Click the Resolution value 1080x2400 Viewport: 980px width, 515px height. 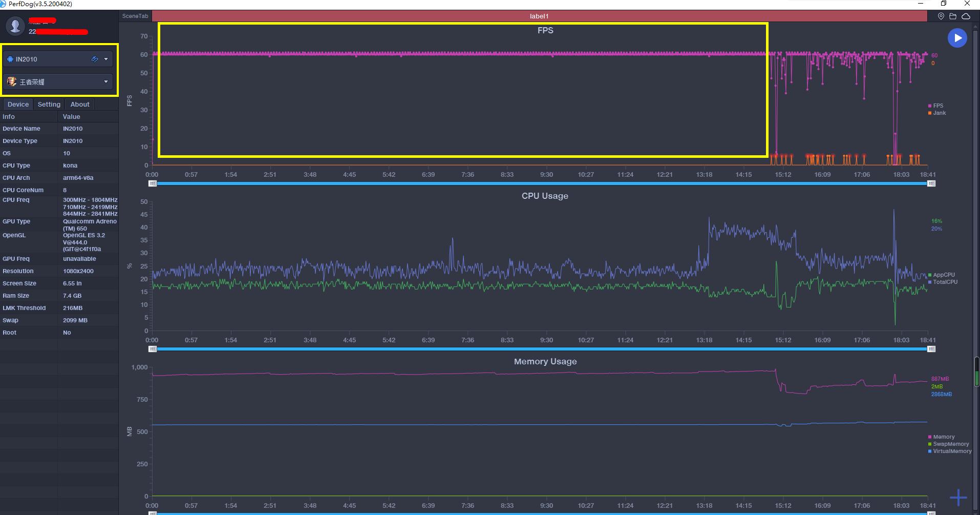pyautogui.click(x=79, y=271)
